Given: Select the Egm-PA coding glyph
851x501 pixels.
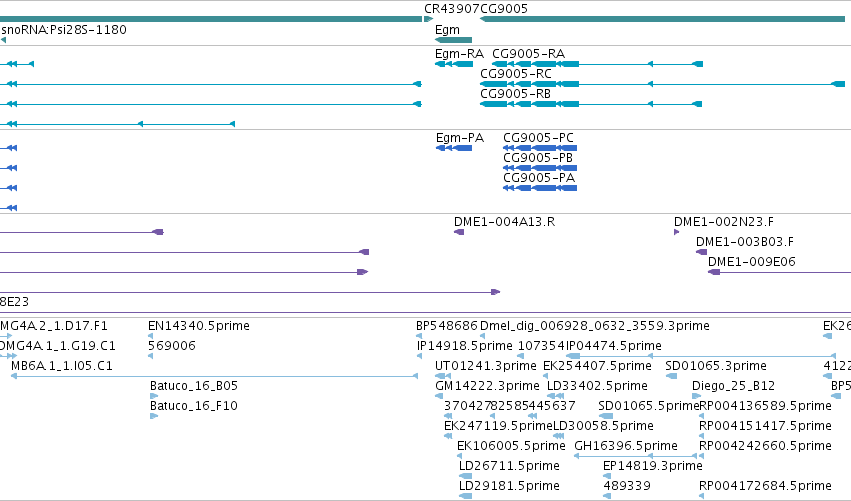Looking at the screenshot, I should (454, 148).
